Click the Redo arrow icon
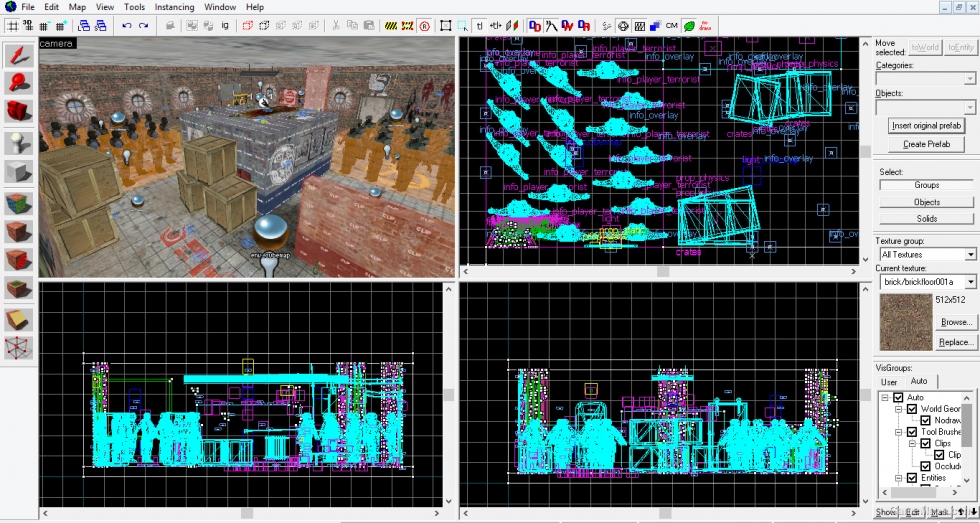The height and width of the screenshot is (523, 980). click(143, 26)
